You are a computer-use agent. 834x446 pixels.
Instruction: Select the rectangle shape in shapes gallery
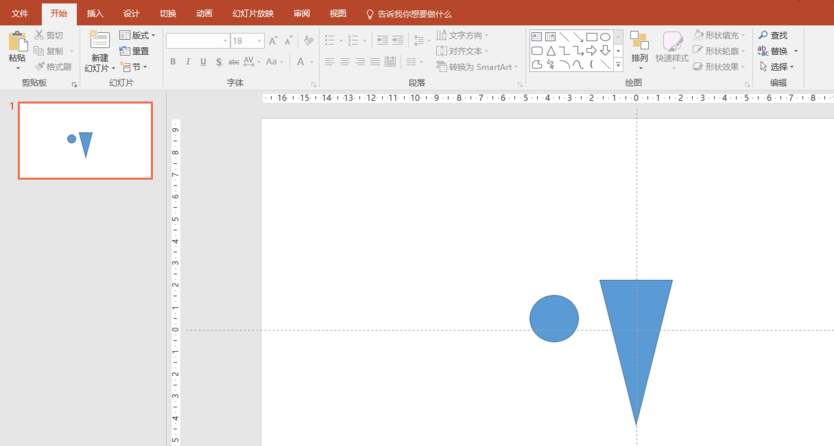tap(591, 37)
